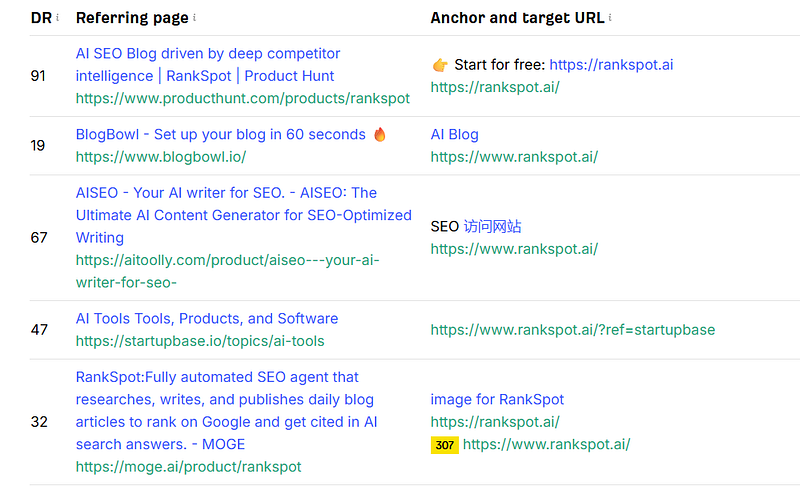Click the DR value 47
The image size is (800, 486).
(39, 330)
